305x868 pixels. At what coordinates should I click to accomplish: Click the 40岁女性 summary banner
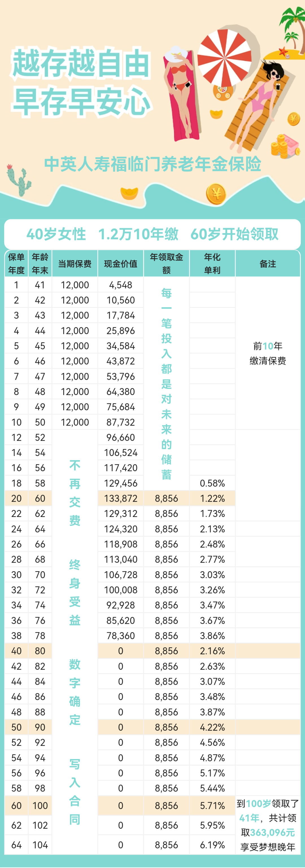(152, 234)
